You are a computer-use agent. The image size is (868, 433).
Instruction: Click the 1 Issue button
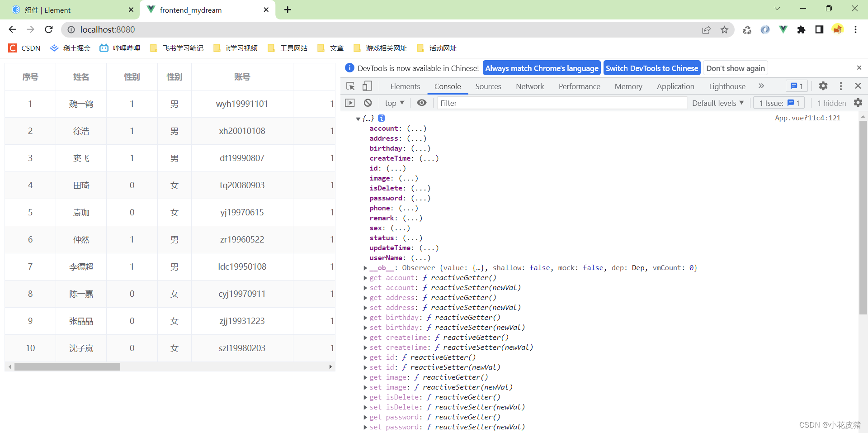click(x=779, y=103)
